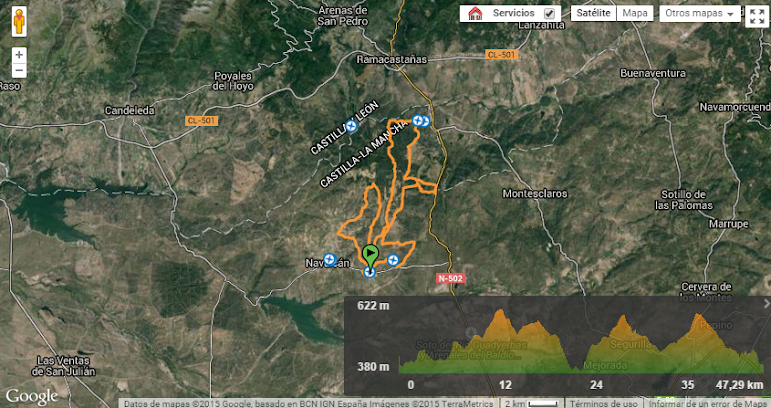The image size is (771, 408).
Task: Click the red house Servicios icon
Action: [x=475, y=13]
